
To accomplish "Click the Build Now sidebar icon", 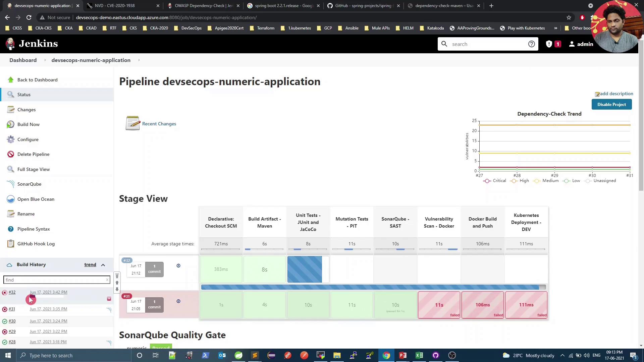I will pyautogui.click(x=11, y=124).
